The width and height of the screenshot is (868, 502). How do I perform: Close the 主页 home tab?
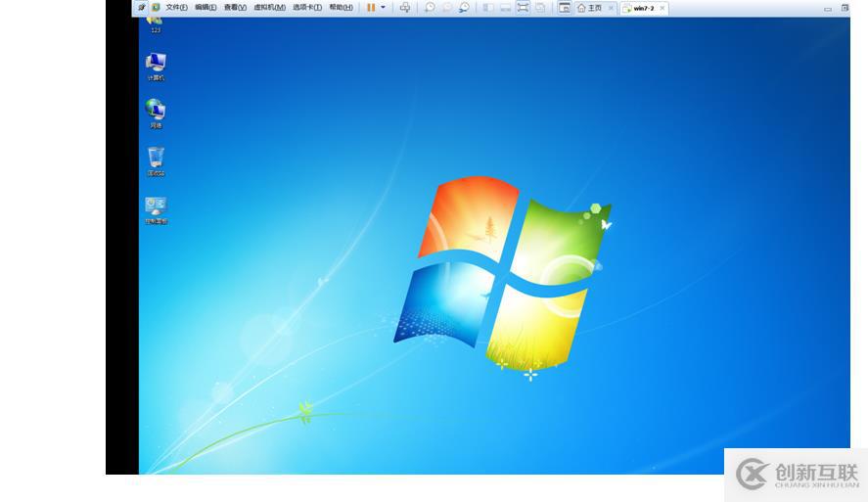pyautogui.click(x=612, y=8)
